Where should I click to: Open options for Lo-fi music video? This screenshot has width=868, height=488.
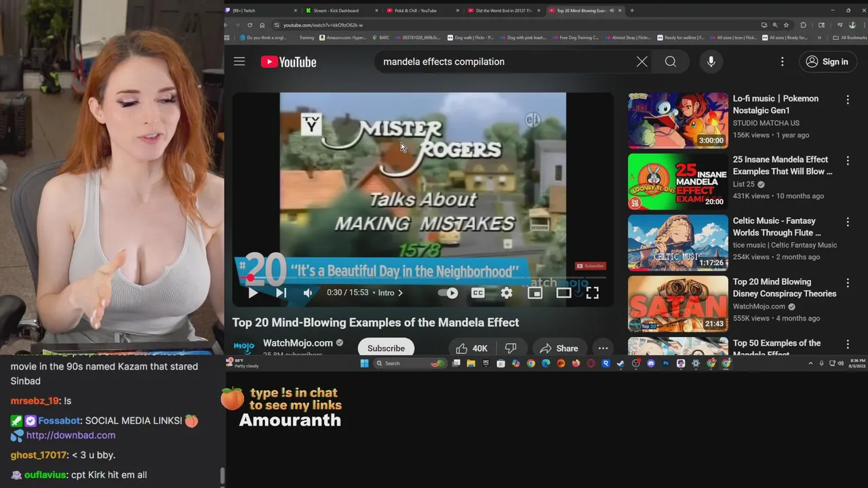pos(848,100)
